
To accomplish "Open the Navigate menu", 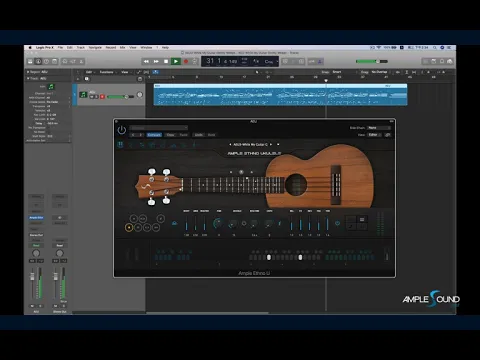I will (95, 48).
